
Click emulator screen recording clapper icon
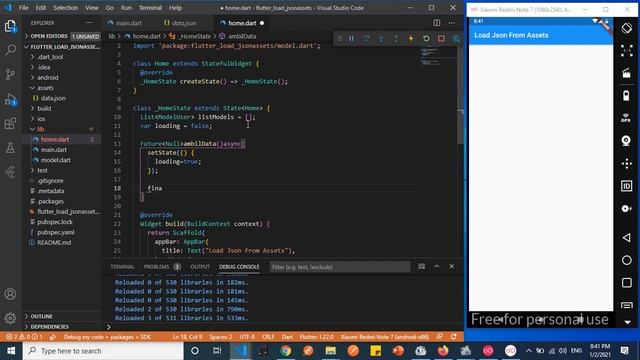click(x=627, y=73)
